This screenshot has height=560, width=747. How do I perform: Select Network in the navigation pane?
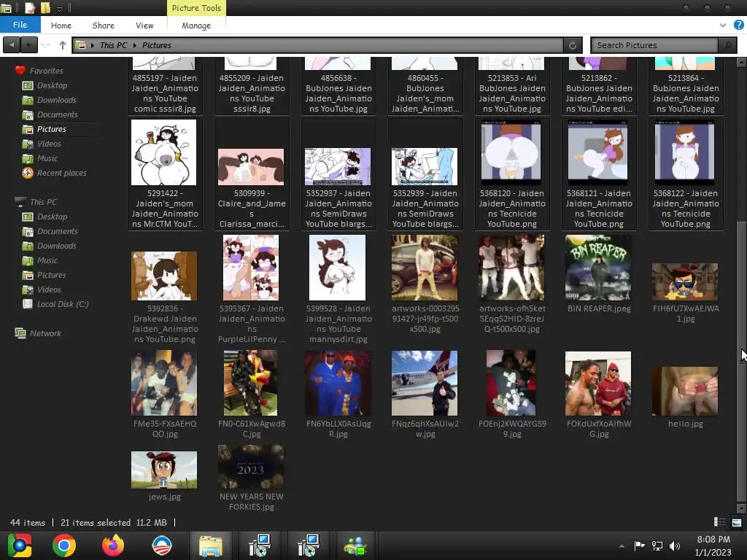coord(45,333)
